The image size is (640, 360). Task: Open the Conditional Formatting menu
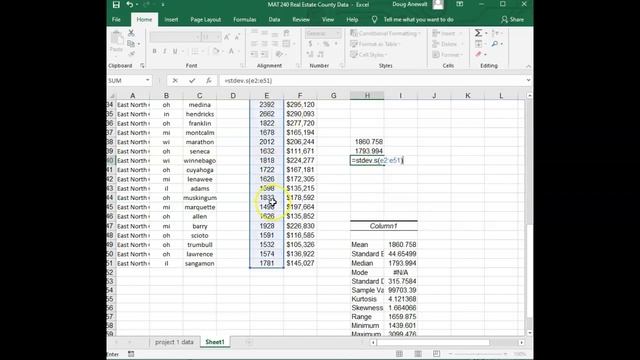click(x=384, y=33)
